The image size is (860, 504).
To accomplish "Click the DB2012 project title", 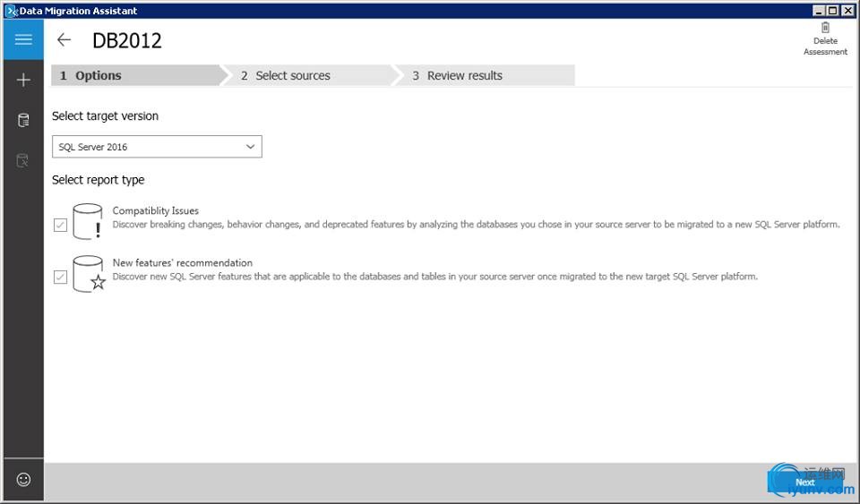I will [x=127, y=40].
